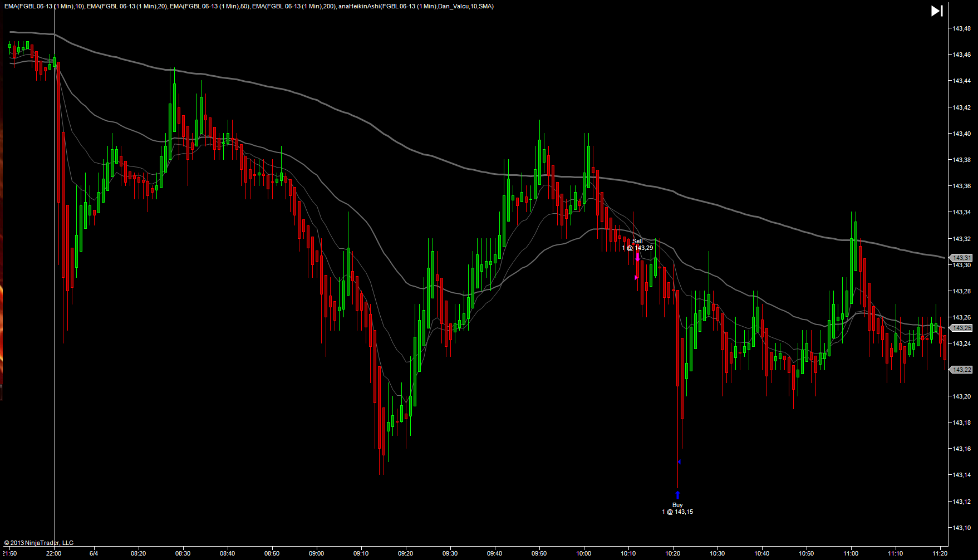Viewport: 978px width, 560px height.
Task: Click the 143,42 price scale label
Action: pyautogui.click(x=962, y=107)
